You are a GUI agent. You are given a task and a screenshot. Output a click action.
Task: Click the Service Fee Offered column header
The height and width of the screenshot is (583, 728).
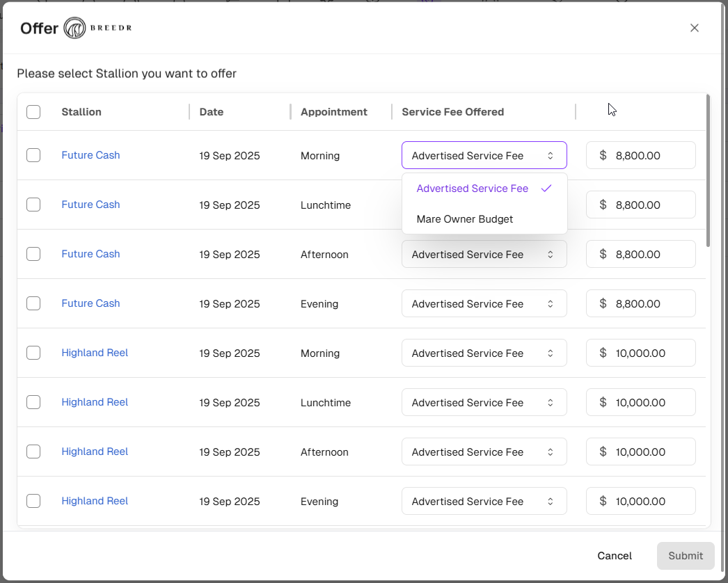coord(453,112)
